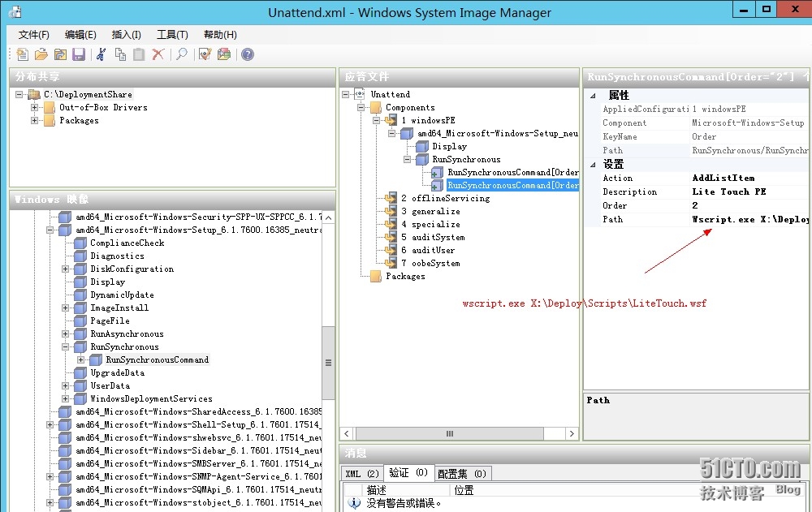Expand the ImageInstall node
This screenshot has width=812, height=512.
click(x=65, y=308)
